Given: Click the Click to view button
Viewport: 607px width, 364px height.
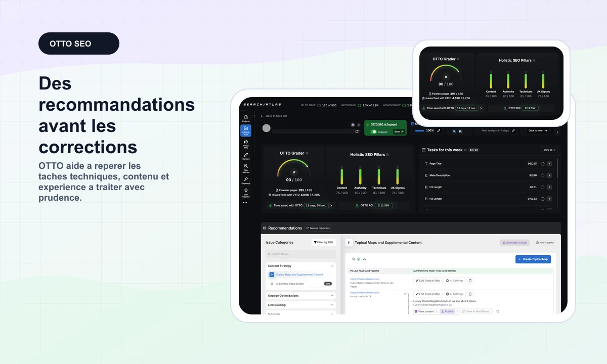Looking at the screenshot, I should [x=538, y=130].
